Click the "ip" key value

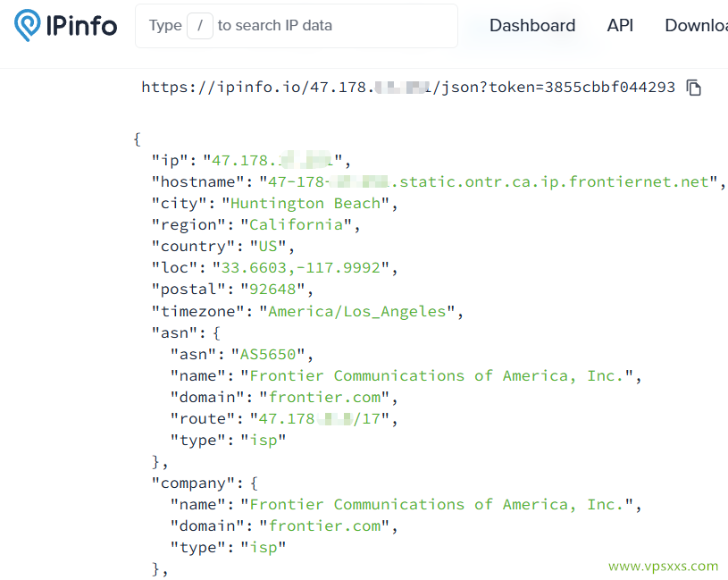tap(273, 161)
